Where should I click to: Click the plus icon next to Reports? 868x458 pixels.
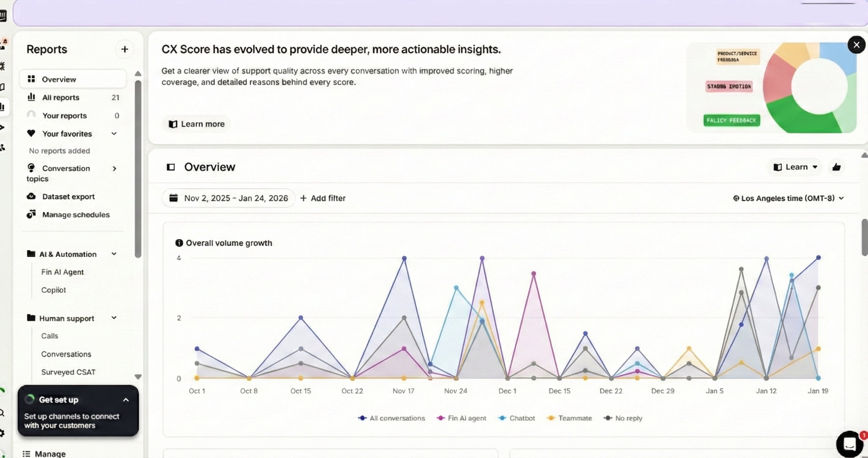point(125,49)
